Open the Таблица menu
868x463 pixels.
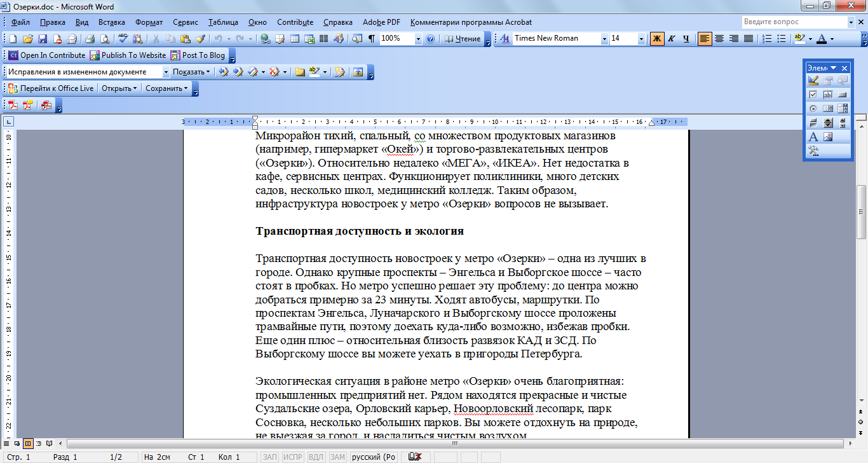224,22
